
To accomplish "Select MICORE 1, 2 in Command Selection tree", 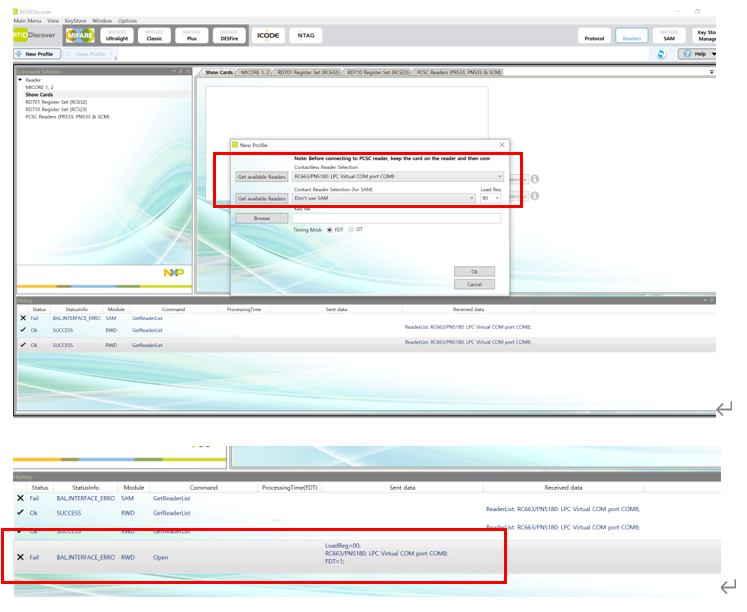I will [39, 87].
